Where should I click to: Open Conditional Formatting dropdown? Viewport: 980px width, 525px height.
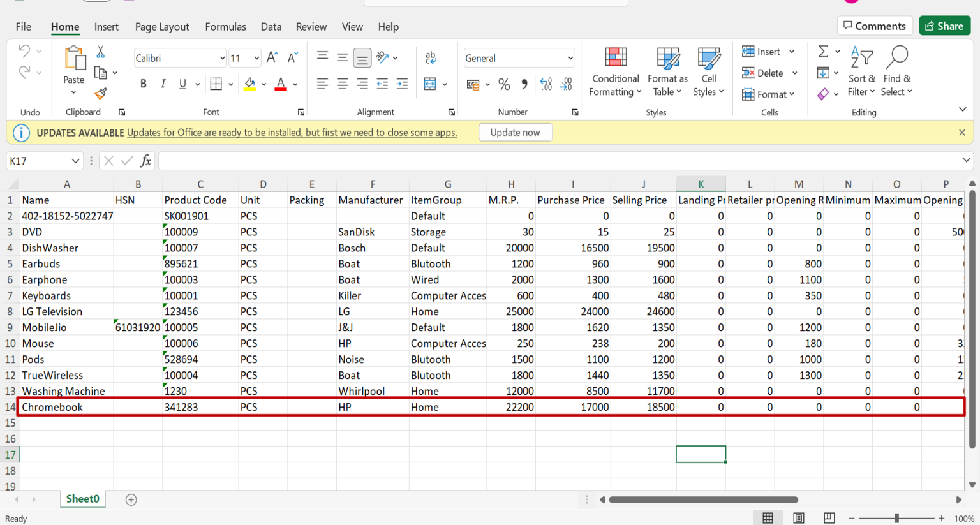pyautogui.click(x=615, y=72)
